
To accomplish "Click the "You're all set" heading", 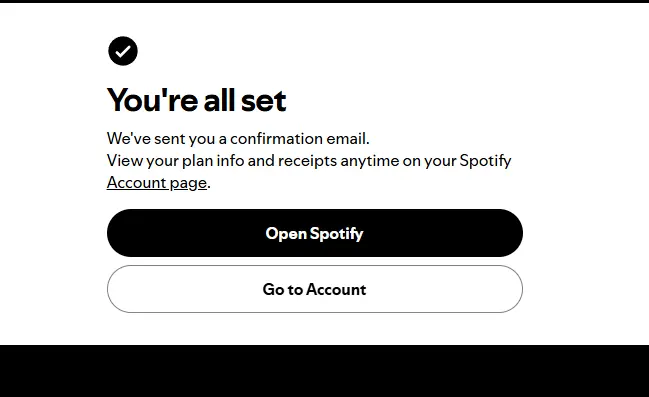I will pyautogui.click(x=196, y=100).
